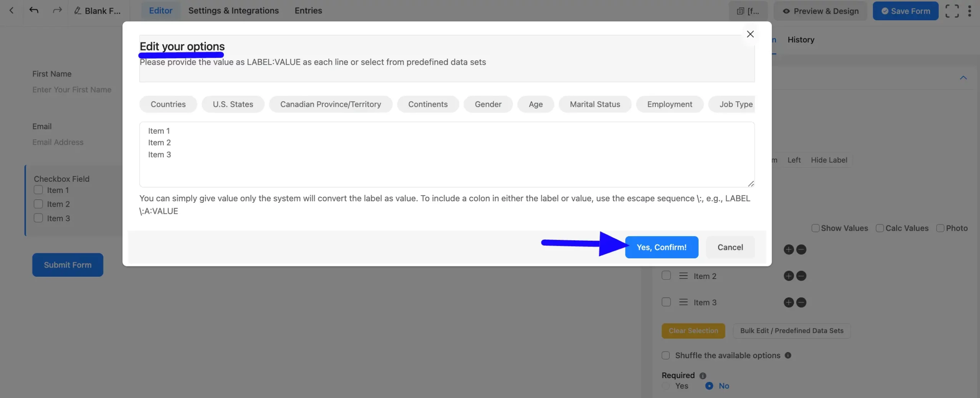This screenshot has width=980, height=398.
Task: Click the back arrow in top bar
Action: pos(11,11)
